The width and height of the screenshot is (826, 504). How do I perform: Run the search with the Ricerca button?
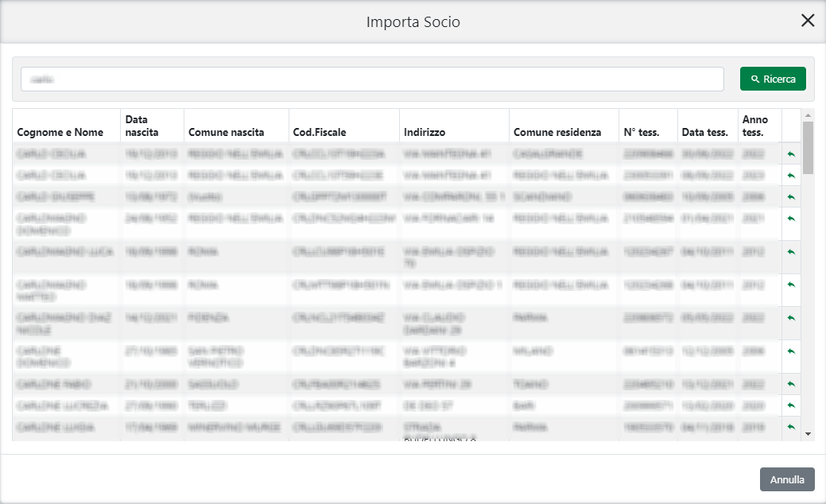773,79
